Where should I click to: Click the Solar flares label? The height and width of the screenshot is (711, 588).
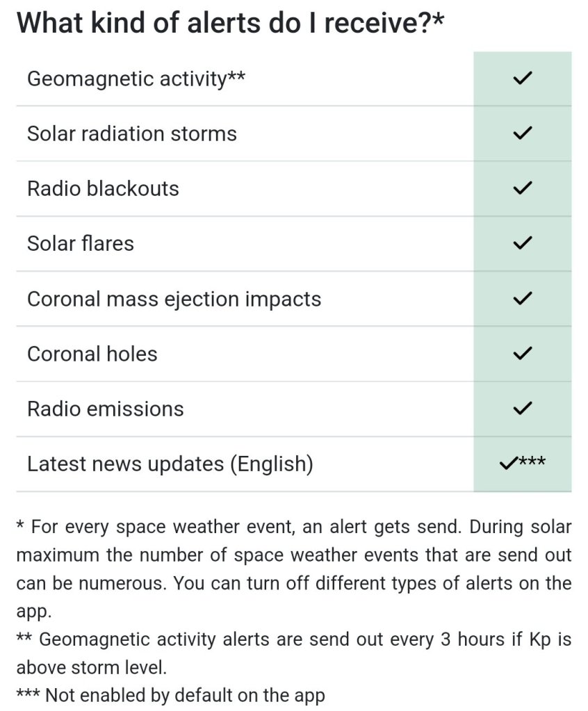tap(81, 243)
